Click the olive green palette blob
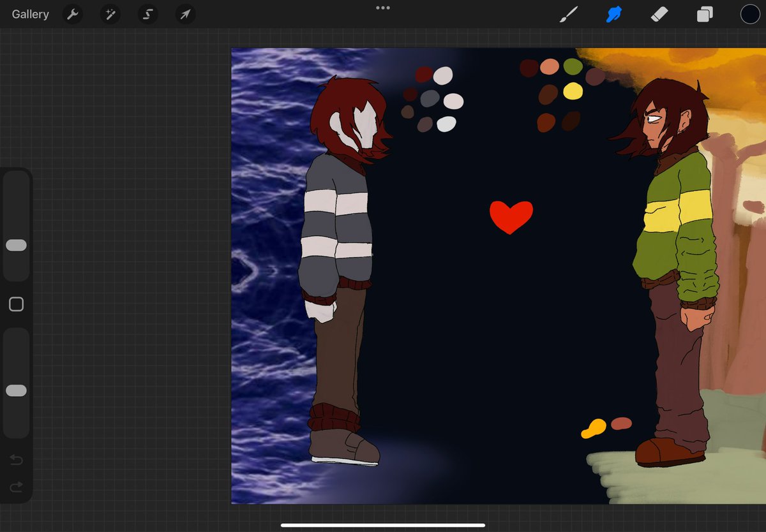 point(573,66)
